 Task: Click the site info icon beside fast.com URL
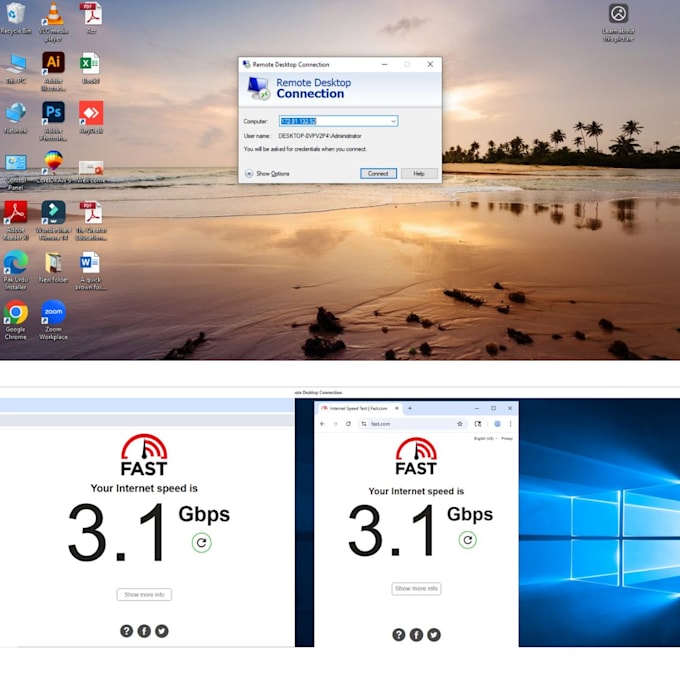click(x=364, y=424)
